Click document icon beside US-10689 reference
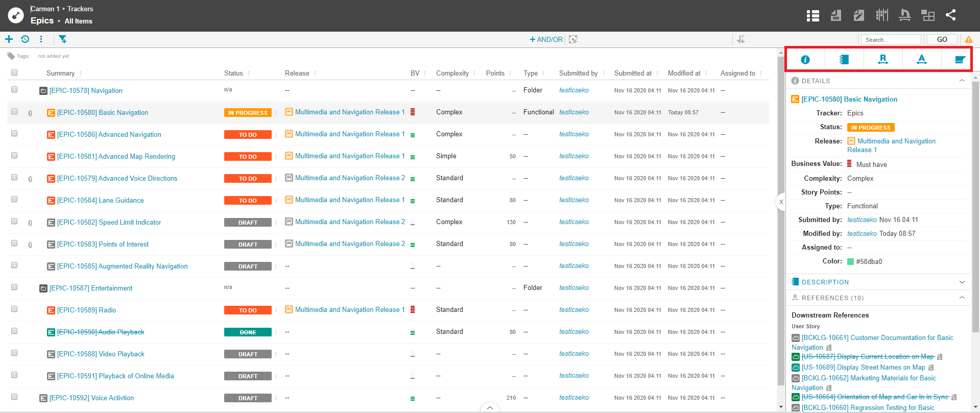 click(931, 368)
